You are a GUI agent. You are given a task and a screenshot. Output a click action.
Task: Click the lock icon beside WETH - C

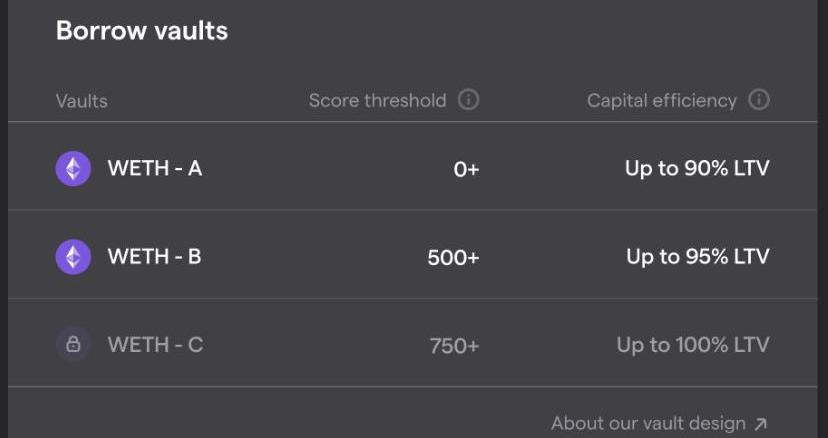tap(73, 345)
